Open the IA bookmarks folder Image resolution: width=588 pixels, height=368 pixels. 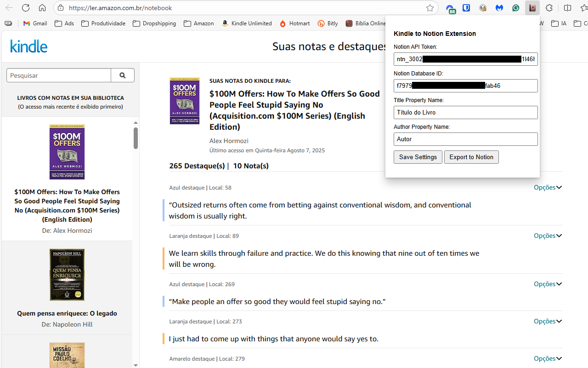(x=559, y=23)
